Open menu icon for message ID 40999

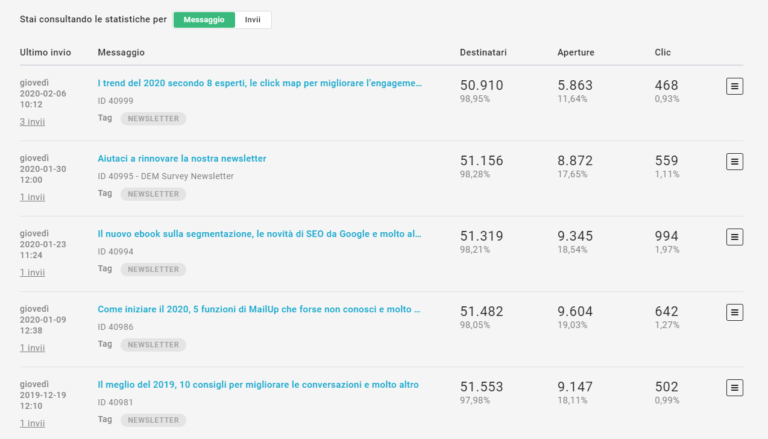[x=734, y=86]
